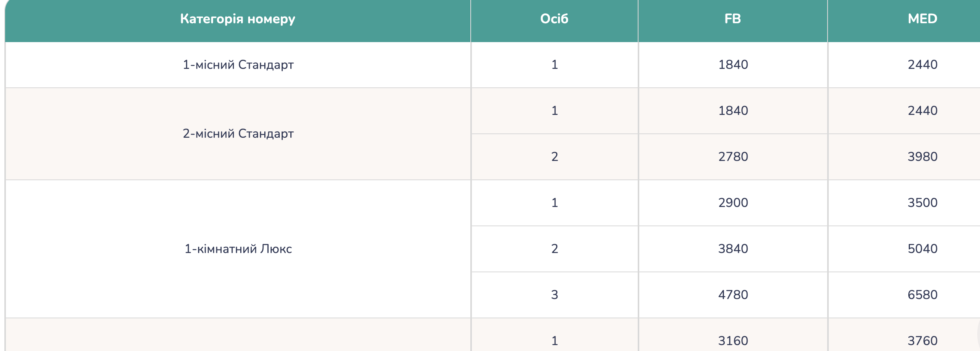Select the "1-кімнатний Люкс" category cell
The height and width of the screenshot is (351, 980).
click(x=238, y=249)
